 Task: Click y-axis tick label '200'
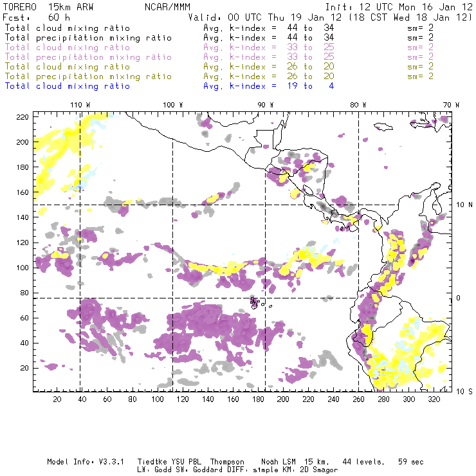(23, 142)
